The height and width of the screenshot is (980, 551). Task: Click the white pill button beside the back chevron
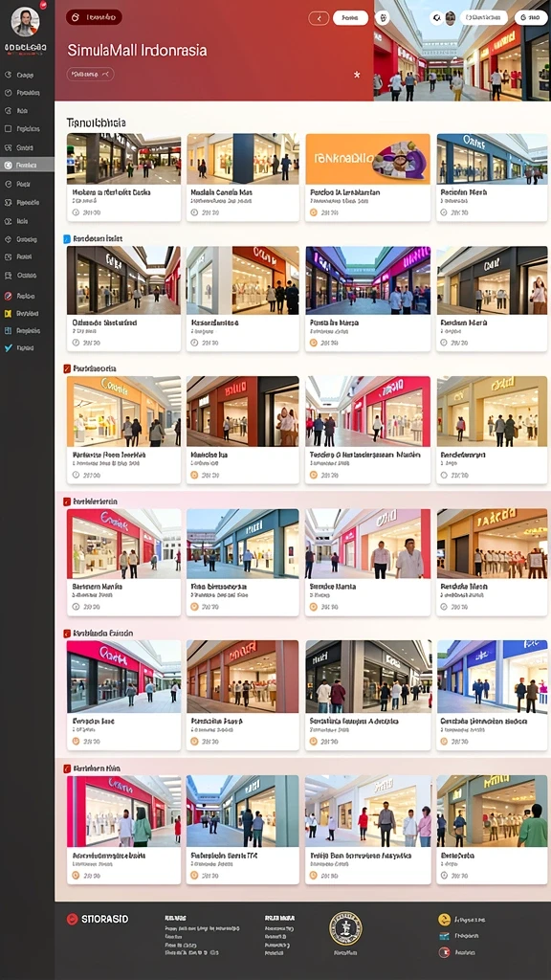coord(350,18)
